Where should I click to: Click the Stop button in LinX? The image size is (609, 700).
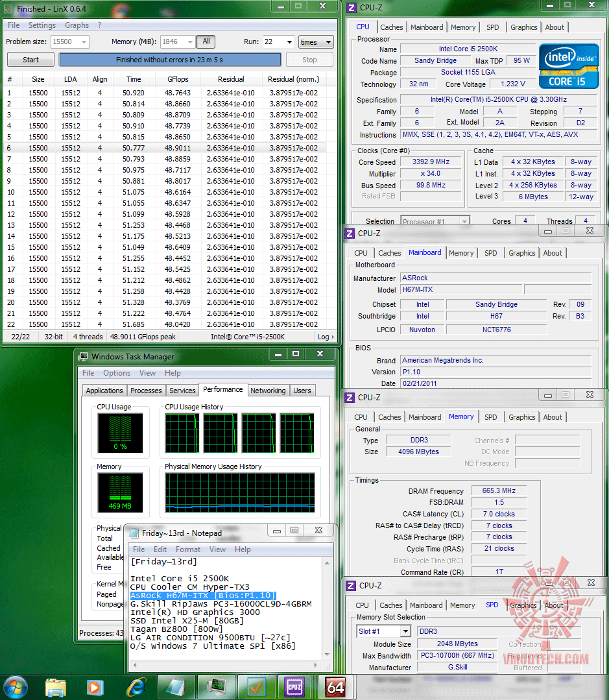click(309, 60)
